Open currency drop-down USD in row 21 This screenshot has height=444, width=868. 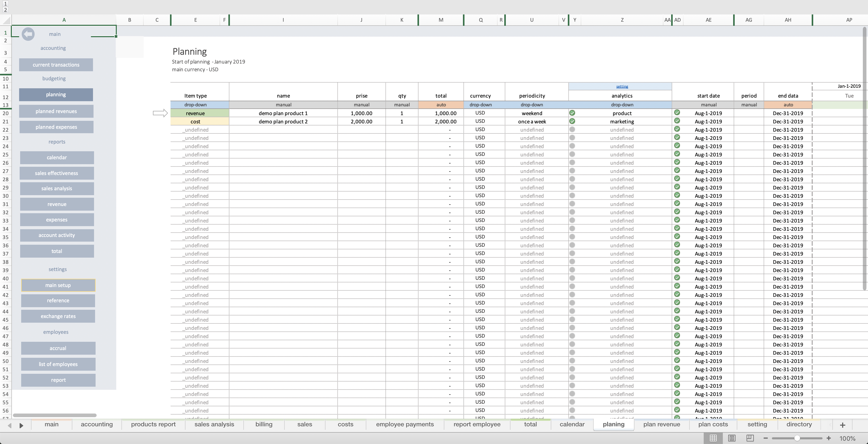click(x=484, y=122)
